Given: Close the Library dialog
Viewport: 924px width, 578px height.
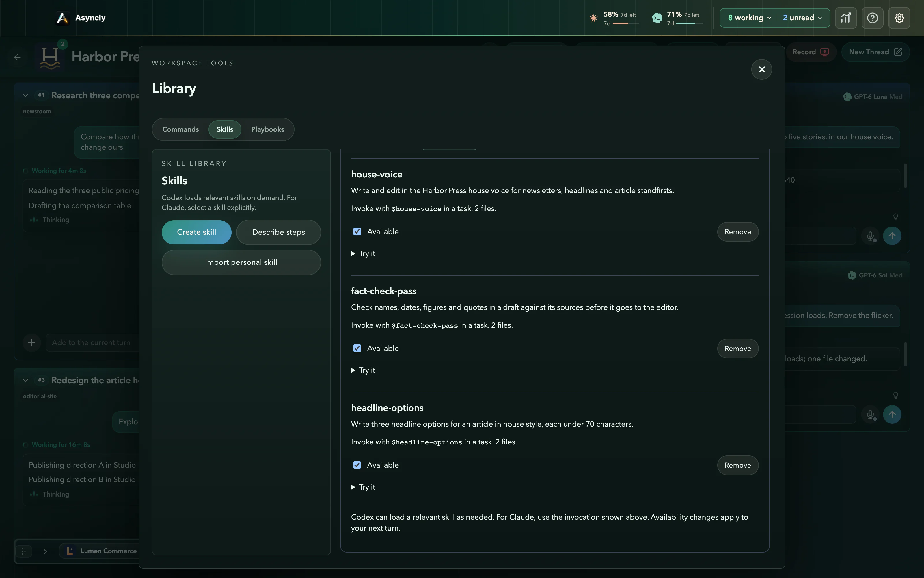Looking at the screenshot, I should (762, 69).
